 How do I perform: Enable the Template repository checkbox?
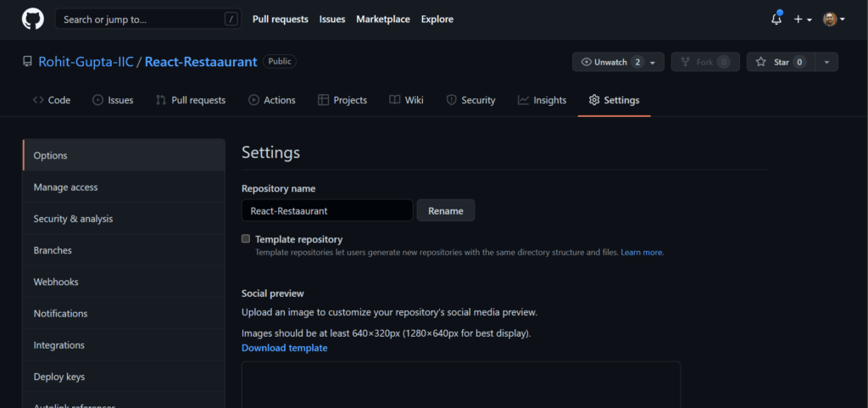coord(246,238)
